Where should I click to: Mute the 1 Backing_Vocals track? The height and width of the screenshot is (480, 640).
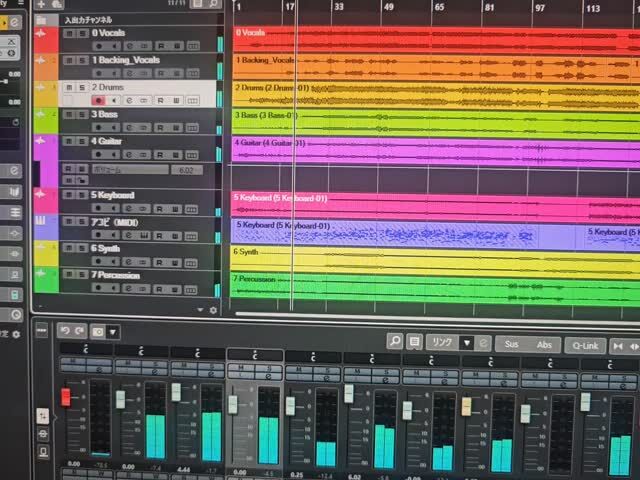coord(69,60)
